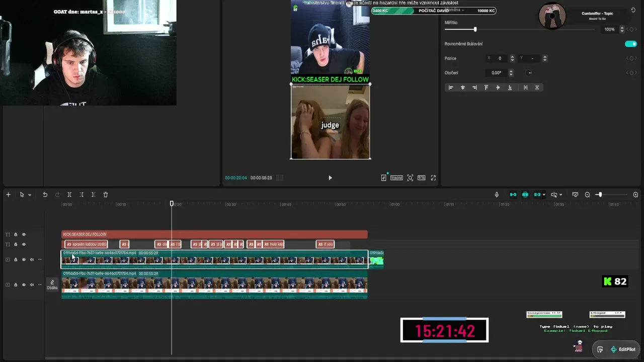Click the preview zoom-to-fit icon
This screenshot has height=362, width=644.
pos(410,177)
